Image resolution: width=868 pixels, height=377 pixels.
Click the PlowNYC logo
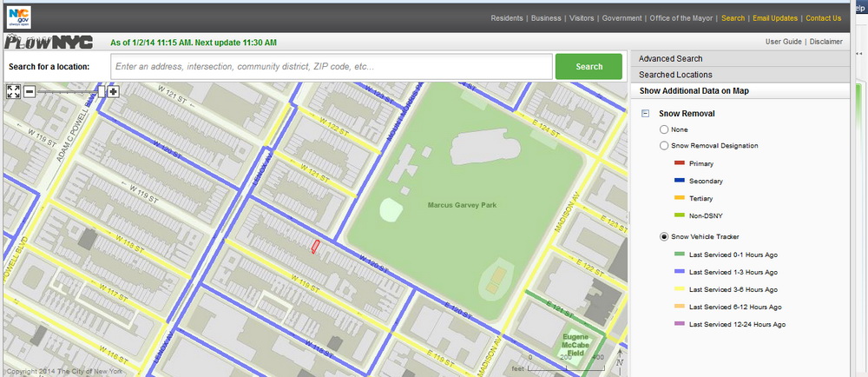pos(48,43)
